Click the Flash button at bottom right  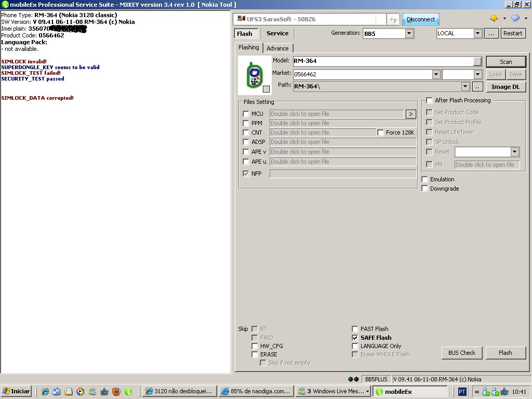point(506,353)
